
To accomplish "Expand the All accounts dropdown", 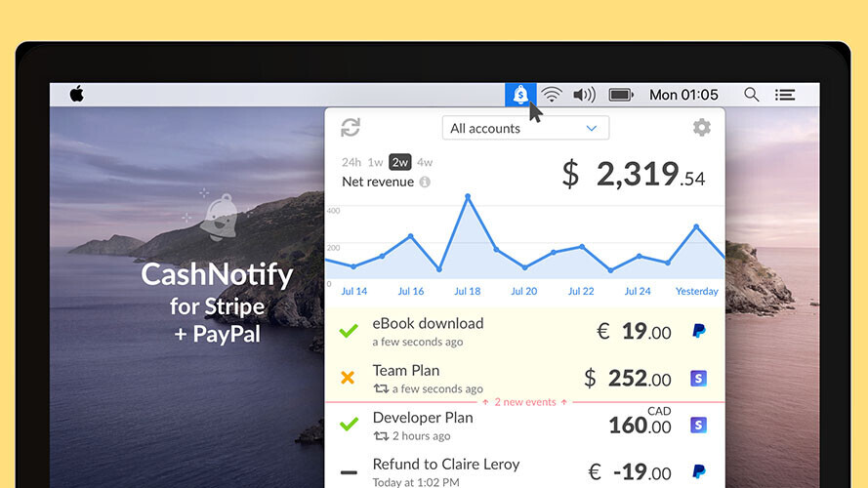I will [524, 128].
